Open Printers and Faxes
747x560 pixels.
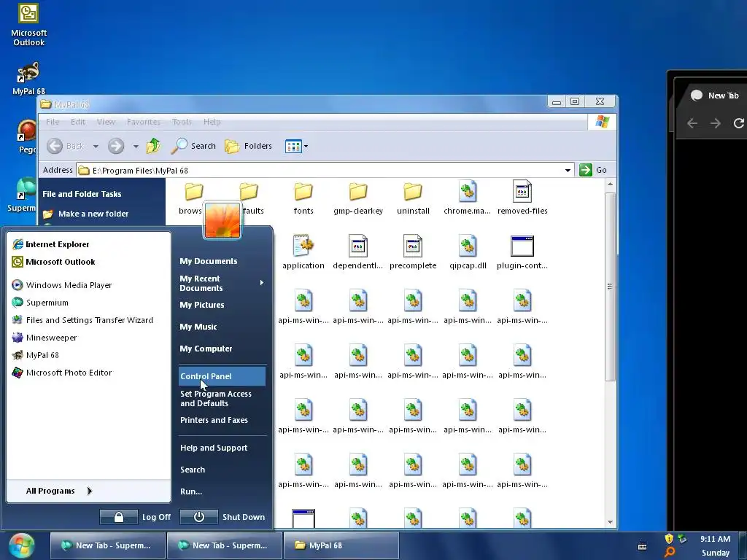click(214, 420)
